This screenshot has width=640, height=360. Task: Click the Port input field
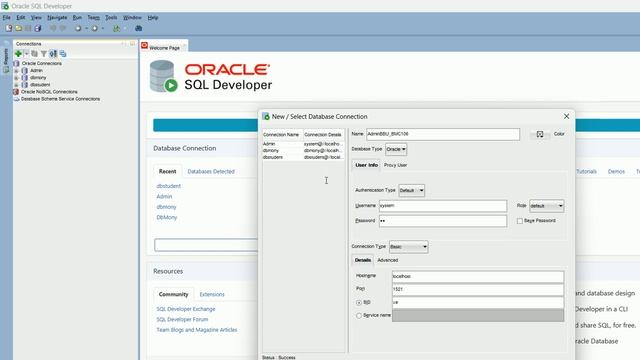pyautogui.click(x=478, y=289)
